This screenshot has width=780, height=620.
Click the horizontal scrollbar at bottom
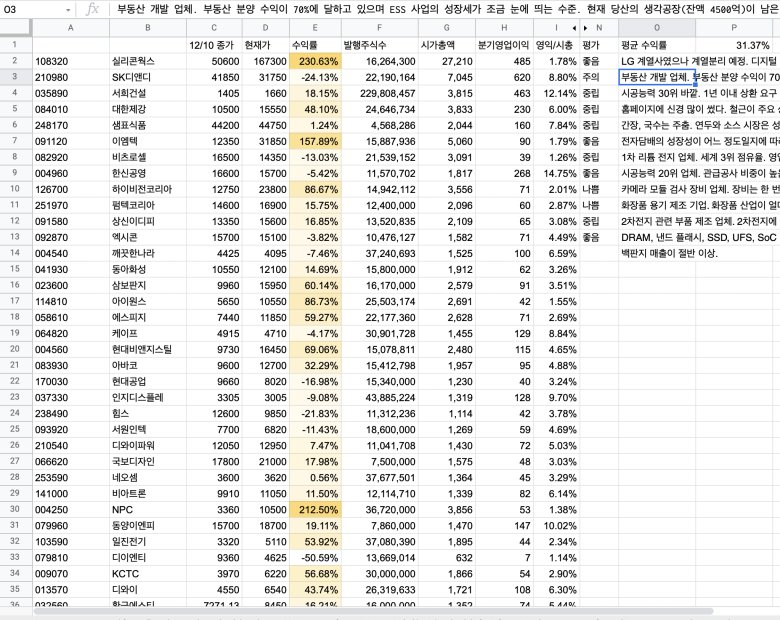pyautogui.click(x=373, y=611)
